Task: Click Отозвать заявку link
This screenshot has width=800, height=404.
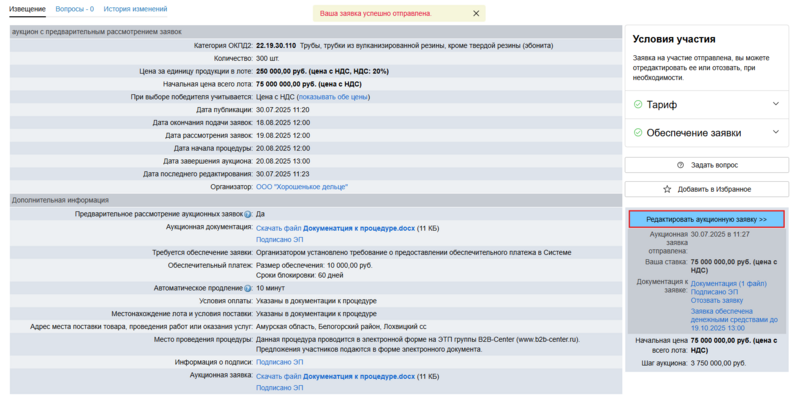Action: point(717,300)
